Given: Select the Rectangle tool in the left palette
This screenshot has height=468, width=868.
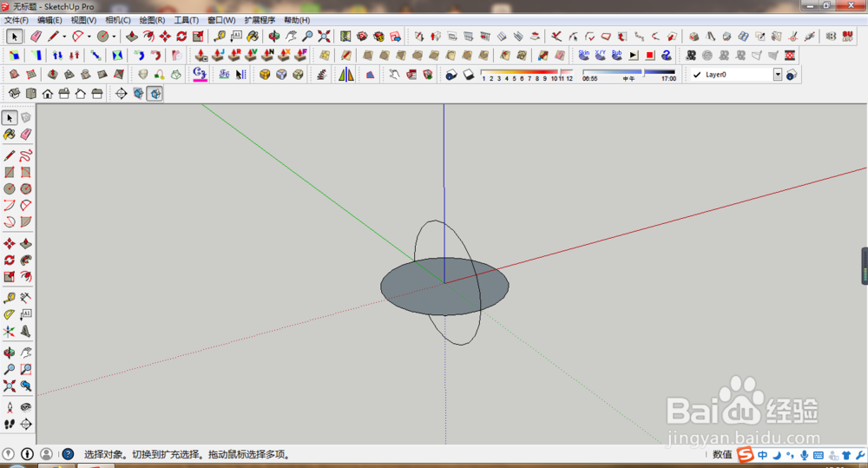Looking at the screenshot, I should pyautogui.click(x=10, y=172).
